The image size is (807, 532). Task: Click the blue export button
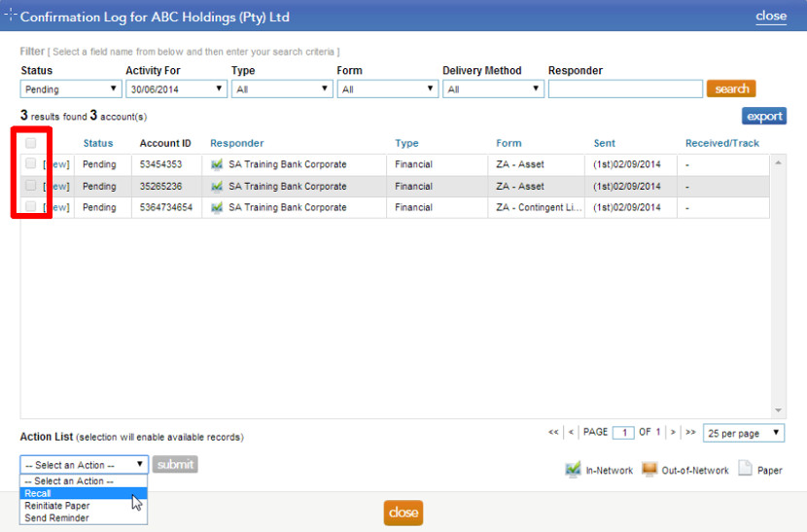tap(764, 117)
